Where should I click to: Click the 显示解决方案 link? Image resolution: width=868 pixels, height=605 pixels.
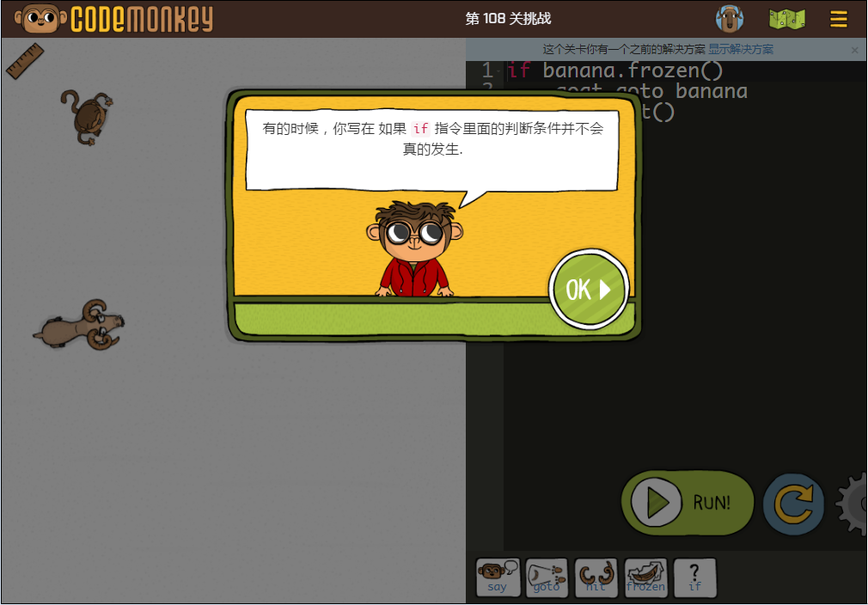pos(741,49)
